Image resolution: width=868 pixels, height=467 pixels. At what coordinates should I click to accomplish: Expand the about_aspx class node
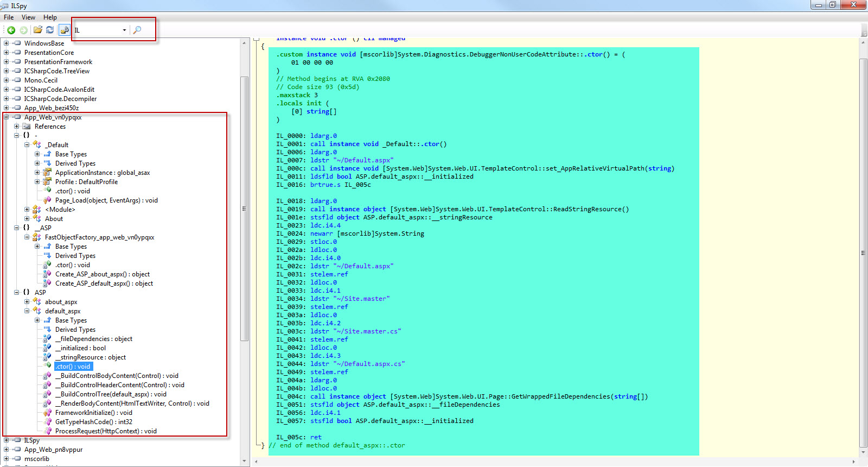pos(27,301)
